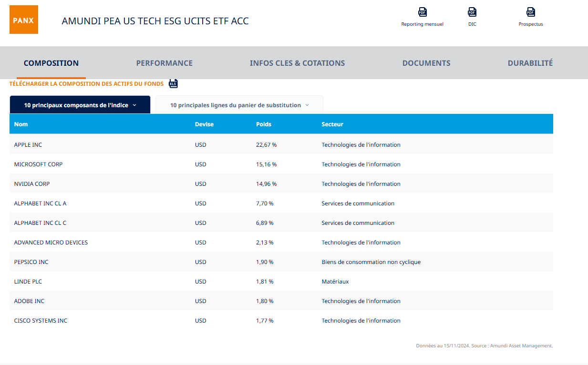Open the DIC PDF icon
The image size is (588, 365).
point(472,12)
